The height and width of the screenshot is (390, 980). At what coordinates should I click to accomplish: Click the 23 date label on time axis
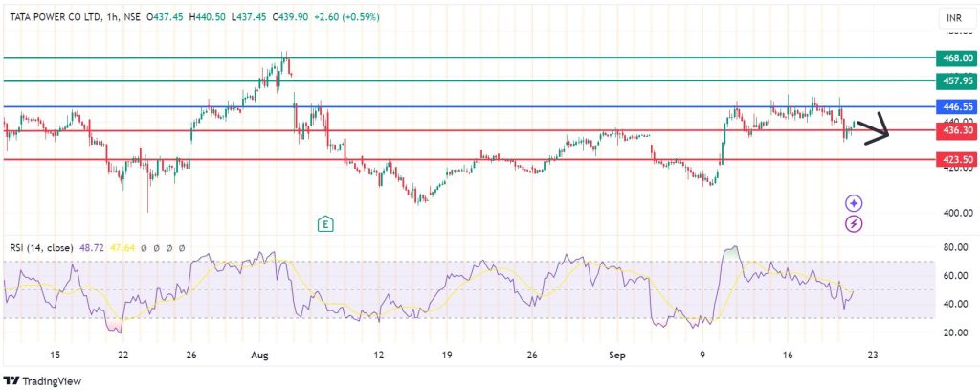click(x=873, y=355)
